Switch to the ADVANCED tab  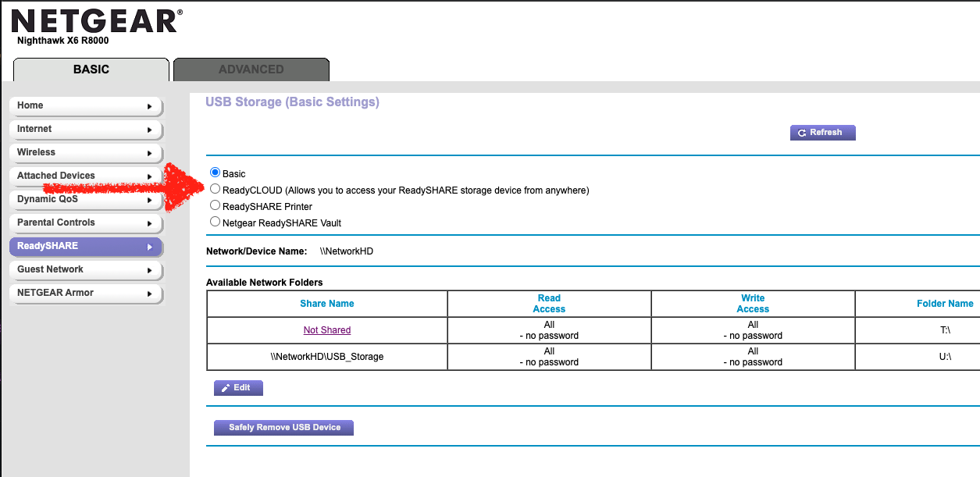(x=251, y=69)
